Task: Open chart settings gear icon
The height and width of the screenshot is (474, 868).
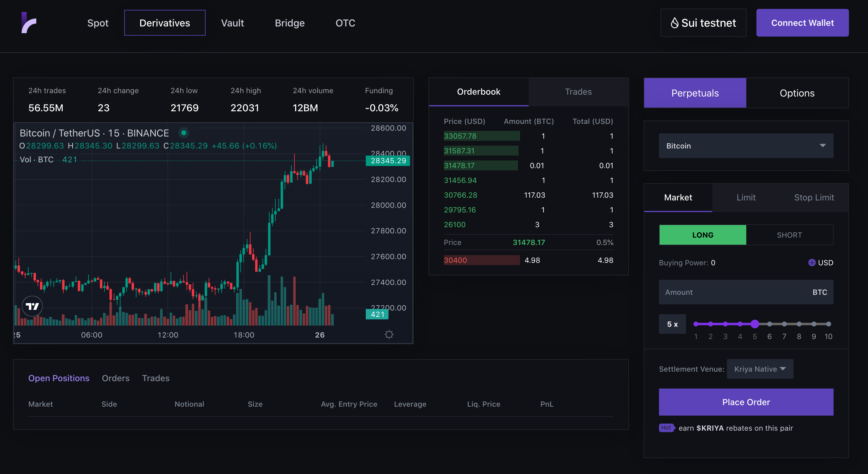Action: pyautogui.click(x=389, y=334)
